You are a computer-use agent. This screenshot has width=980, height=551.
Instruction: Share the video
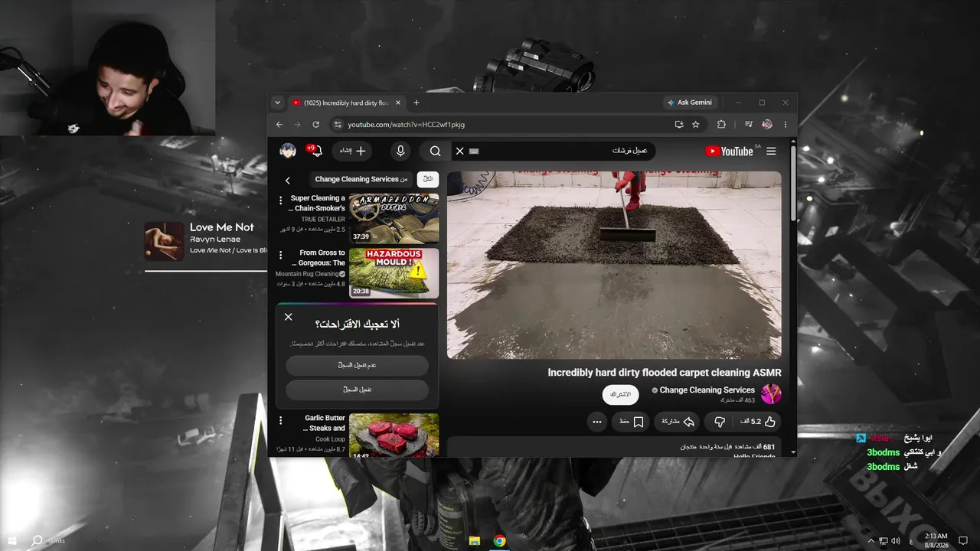[678, 422]
